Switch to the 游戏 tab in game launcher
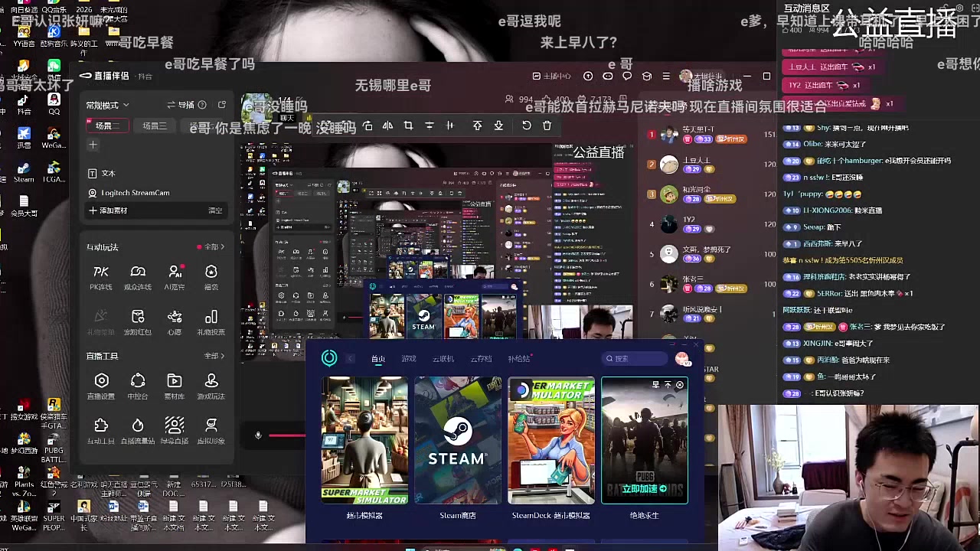 point(409,359)
